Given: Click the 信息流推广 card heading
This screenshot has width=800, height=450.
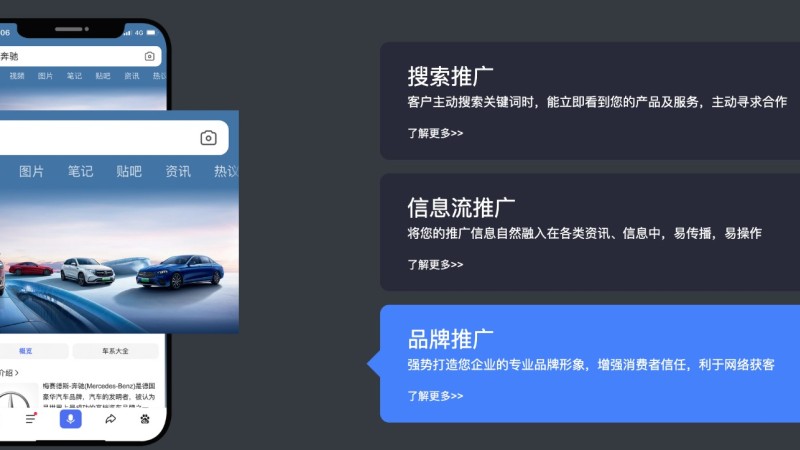Looking at the screenshot, I should point(461,208).
